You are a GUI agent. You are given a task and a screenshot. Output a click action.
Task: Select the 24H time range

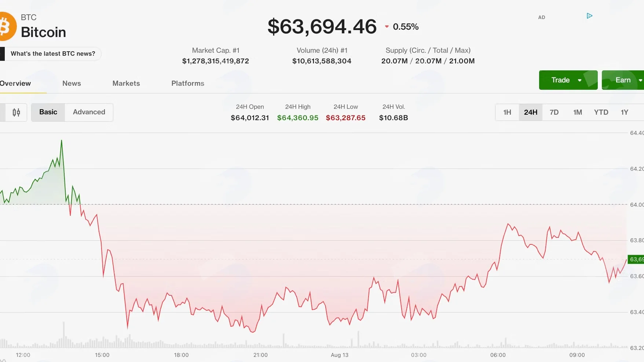click(x=530, y=112)
